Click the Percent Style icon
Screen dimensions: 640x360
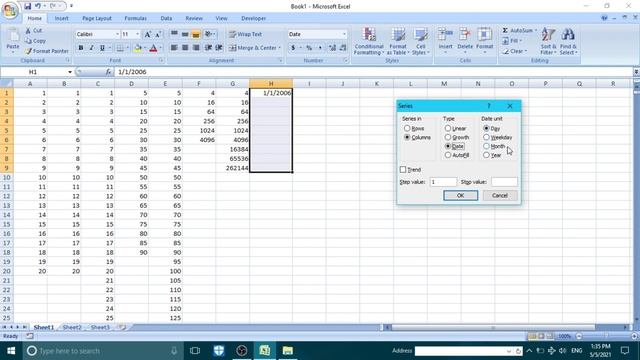coord(309,48)
